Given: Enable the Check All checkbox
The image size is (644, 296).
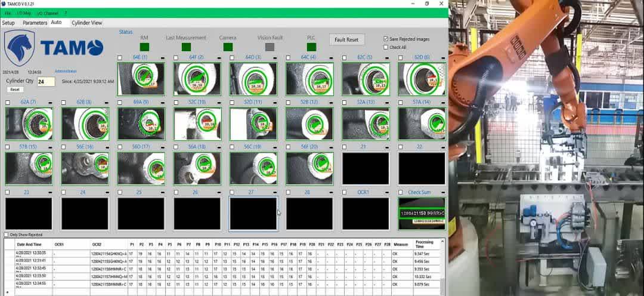Looking at the screenshot, I should point(386,47).
